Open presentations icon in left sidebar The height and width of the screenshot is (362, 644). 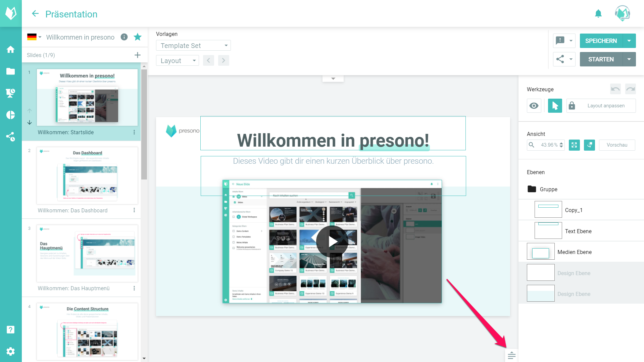pos(11,93)
